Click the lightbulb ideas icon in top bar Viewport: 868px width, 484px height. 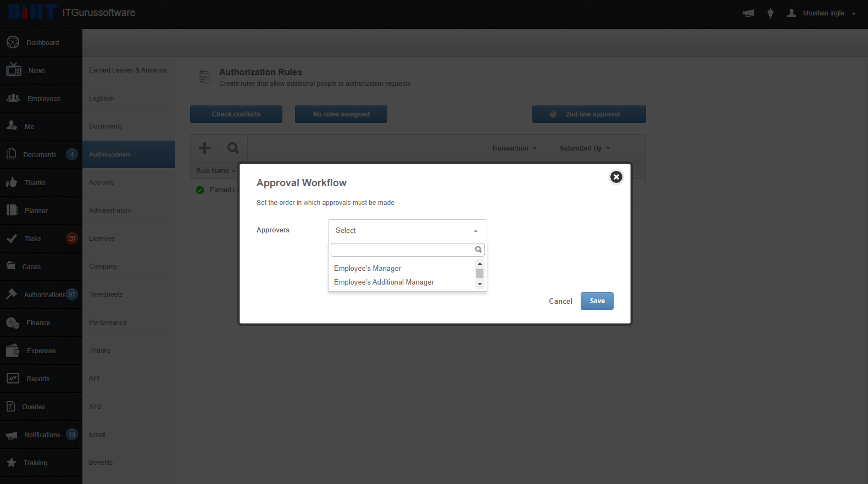[x=770, y=13]
